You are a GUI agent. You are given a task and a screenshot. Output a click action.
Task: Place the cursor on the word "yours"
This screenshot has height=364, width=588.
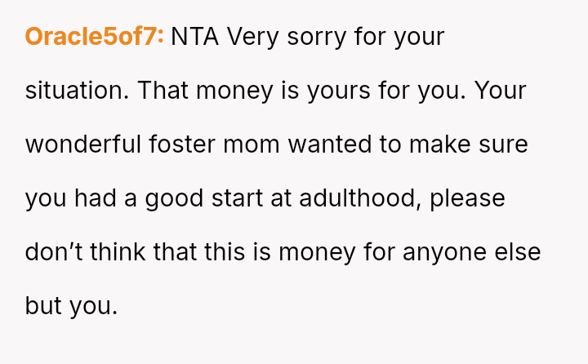click(x=339, y=91)
